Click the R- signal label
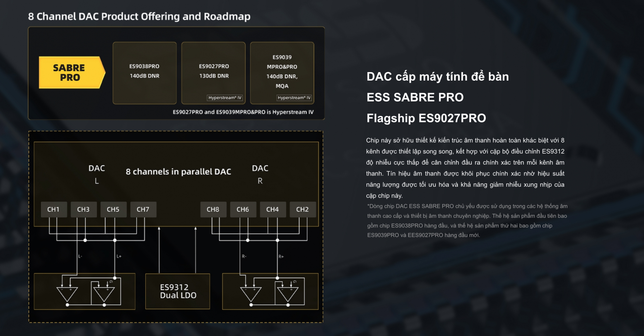The image size is (644, 336). pyautogui.click(x=244, y=256)
